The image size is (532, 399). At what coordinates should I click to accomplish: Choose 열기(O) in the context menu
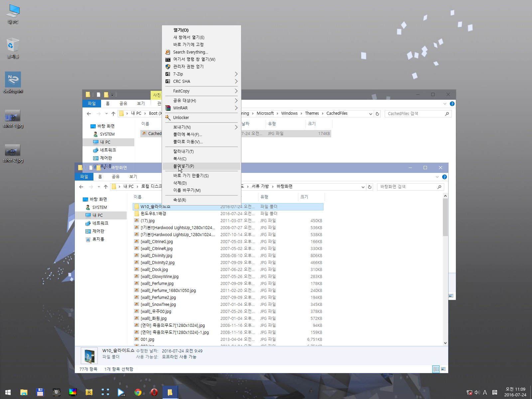click(x=201, y=30)
